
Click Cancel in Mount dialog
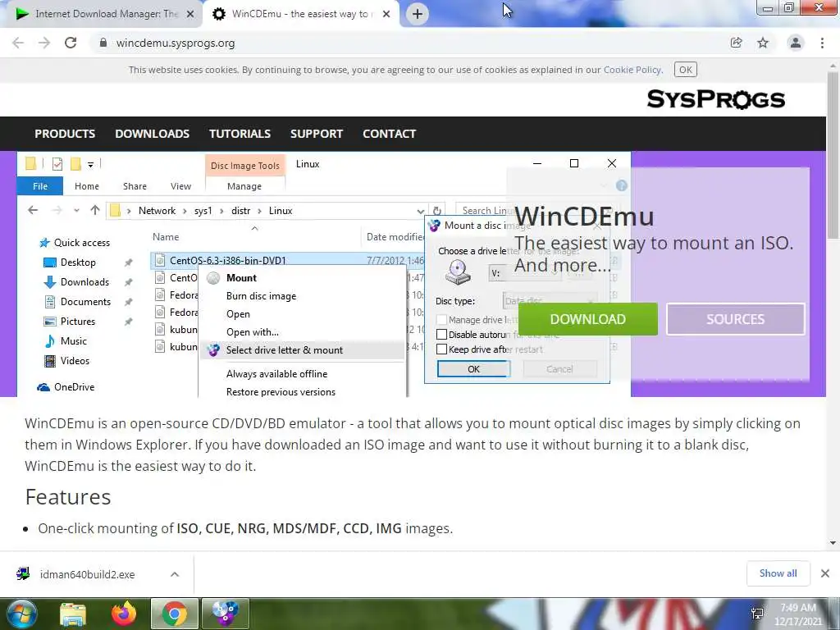click(x=559, y=369)
